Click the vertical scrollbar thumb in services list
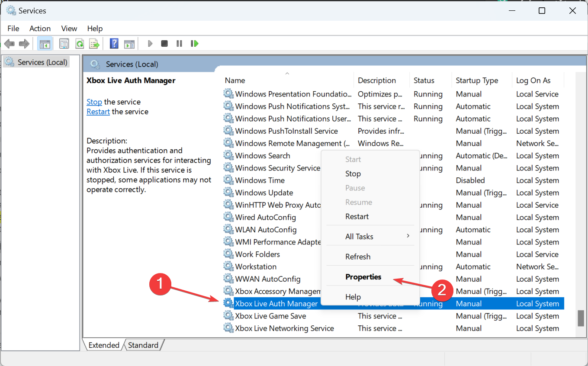This screenshot has width=588, height=366. tap(581, 318)
